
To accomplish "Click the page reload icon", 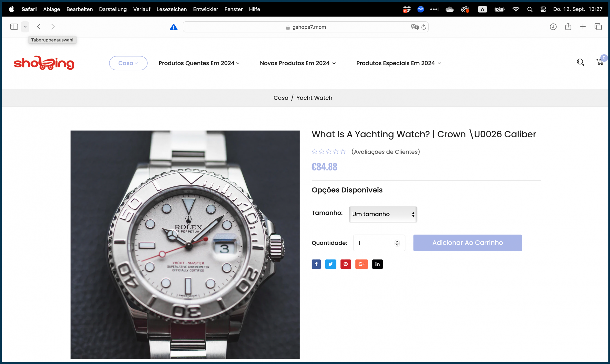I will (x=424, y=27).
